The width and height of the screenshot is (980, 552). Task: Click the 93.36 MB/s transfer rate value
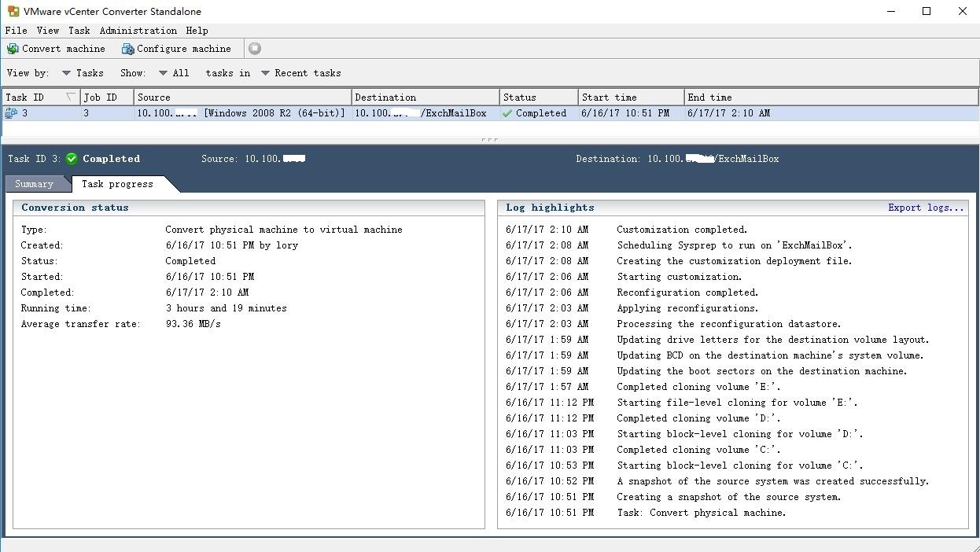tap(193, 324)
